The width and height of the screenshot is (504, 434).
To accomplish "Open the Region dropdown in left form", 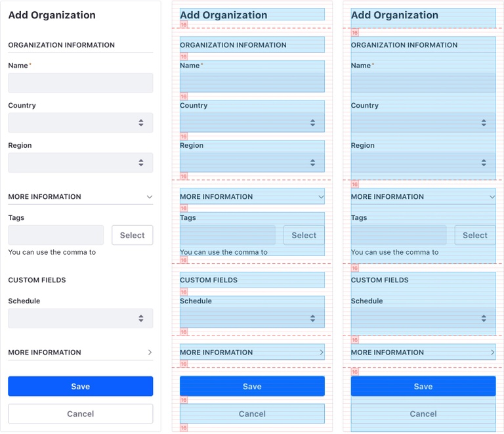I will [x=80, y=163].
